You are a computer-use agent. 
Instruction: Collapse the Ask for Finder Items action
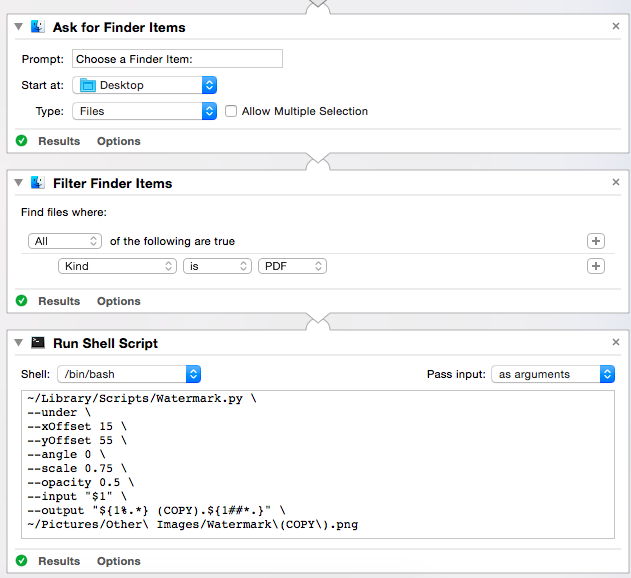(x=19, y=27)
